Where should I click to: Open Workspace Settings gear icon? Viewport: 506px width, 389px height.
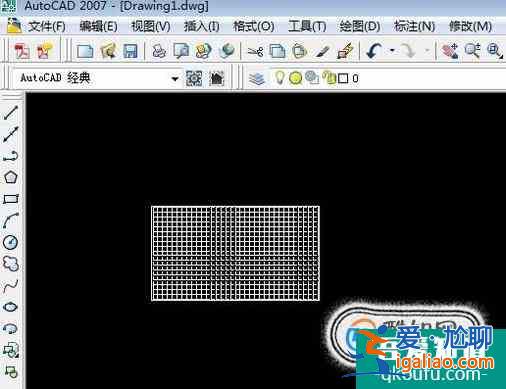point(194,79)
